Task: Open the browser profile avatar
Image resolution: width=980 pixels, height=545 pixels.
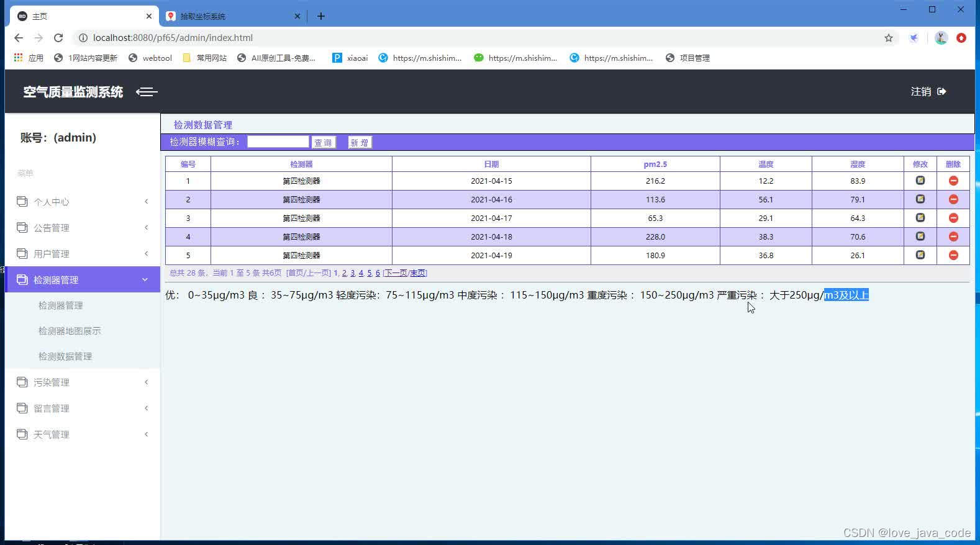Action: click(x=941, y=38)
